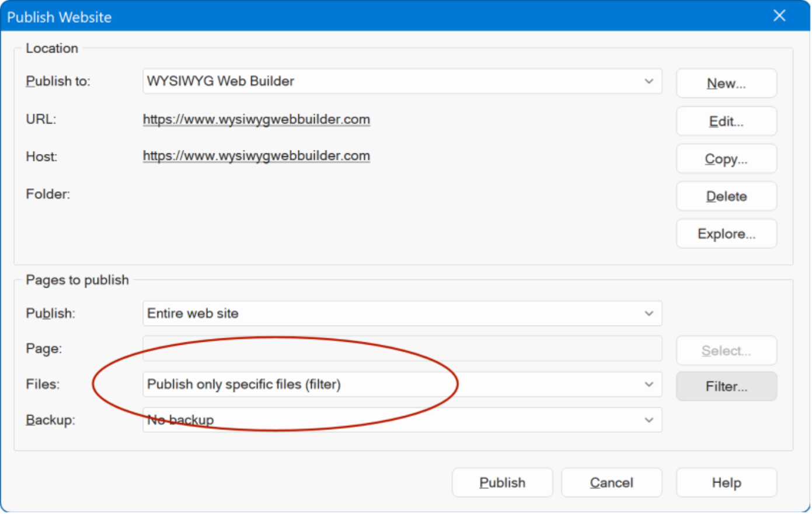Delete the selected publish location
The height and width of the screenshot is (514, 812).
726,196
